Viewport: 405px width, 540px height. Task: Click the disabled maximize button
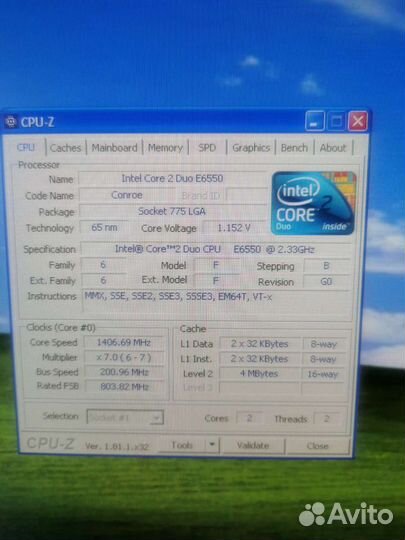(336, 121)
